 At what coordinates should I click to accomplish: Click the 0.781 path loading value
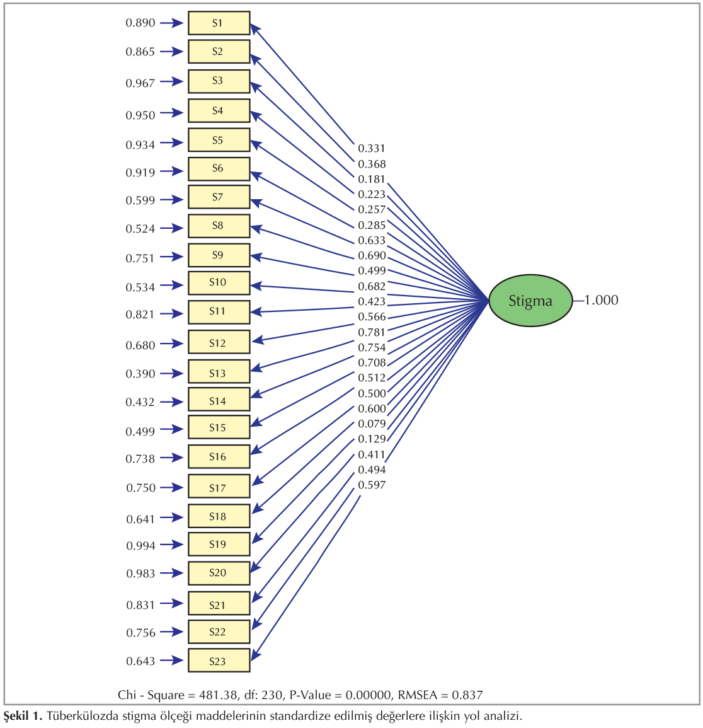[372, 332]
